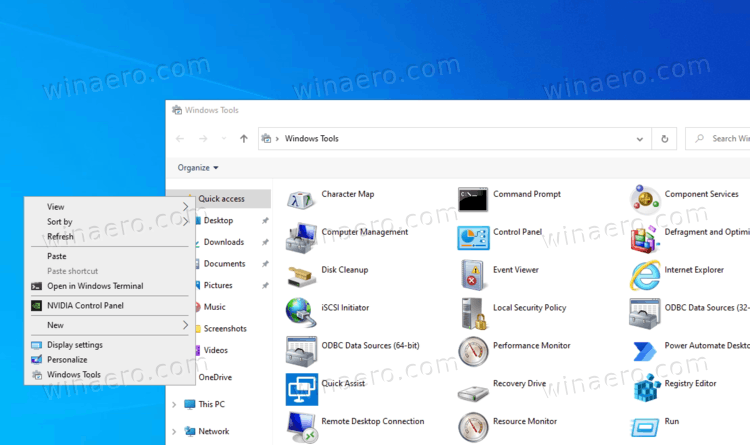Select Open in Windows Terminal
Viewport: 750px width, 445px height.
[x=110, y=286]
